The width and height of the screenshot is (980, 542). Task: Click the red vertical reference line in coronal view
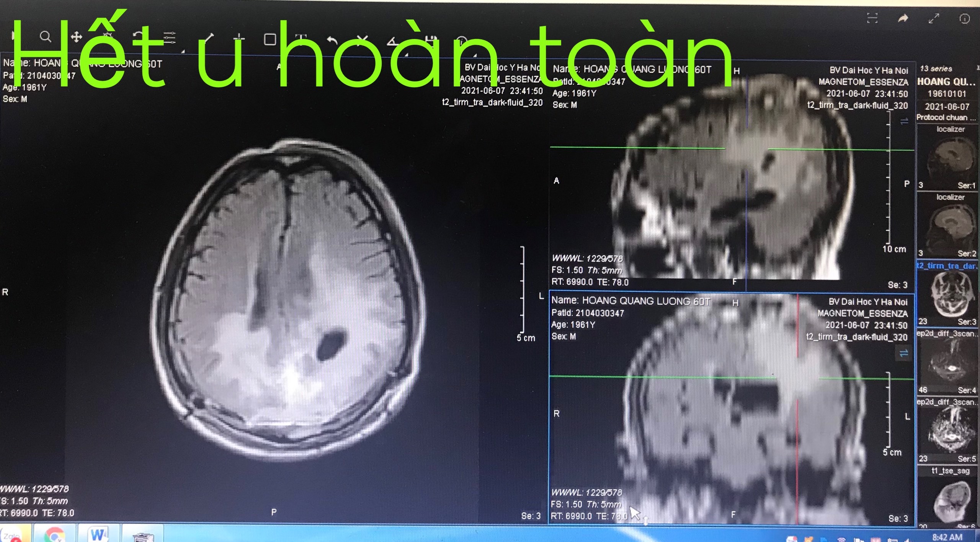tap(798, 409)
